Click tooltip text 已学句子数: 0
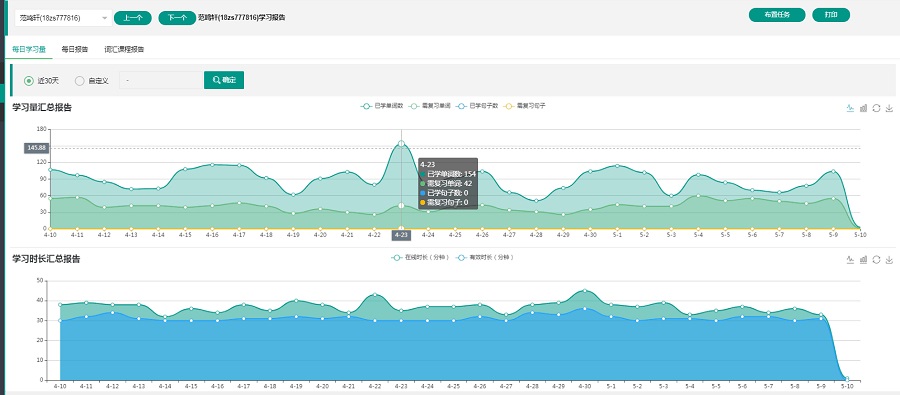 click(x=448, y=193)
